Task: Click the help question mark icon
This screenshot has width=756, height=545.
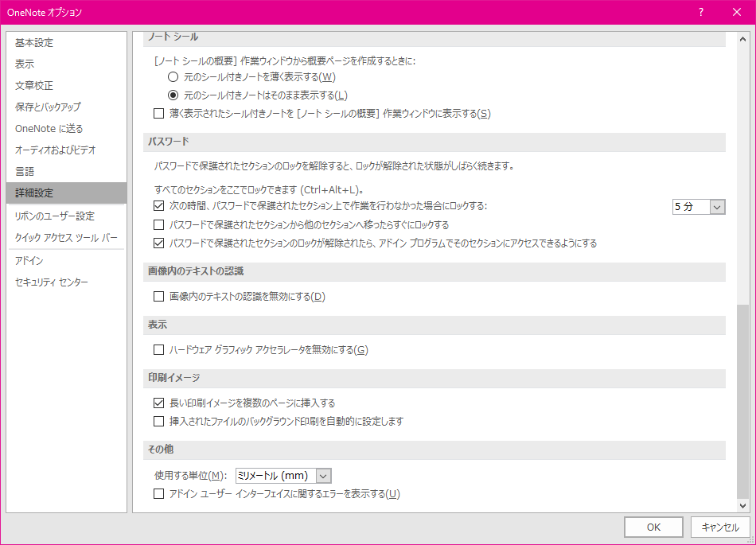Action: (x=700, y=12)
